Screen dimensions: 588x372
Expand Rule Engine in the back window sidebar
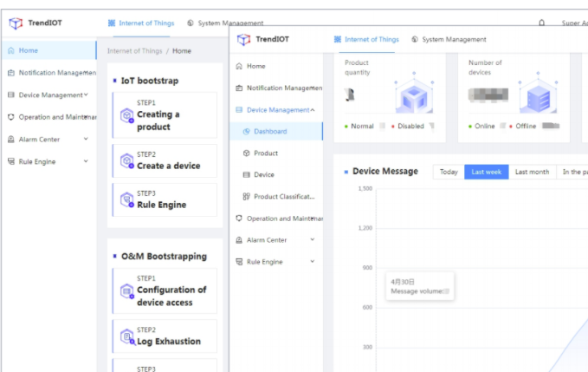coord(85,161)
